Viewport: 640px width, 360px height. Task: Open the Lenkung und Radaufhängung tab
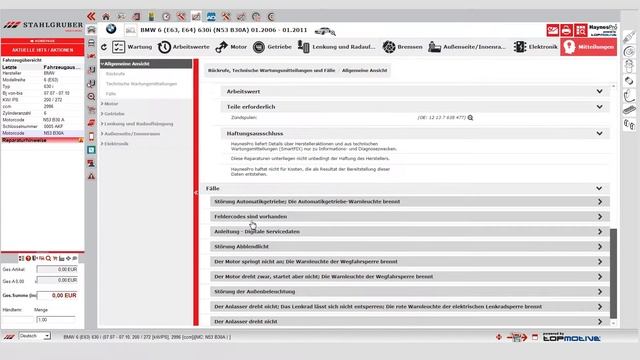[336, 47]
